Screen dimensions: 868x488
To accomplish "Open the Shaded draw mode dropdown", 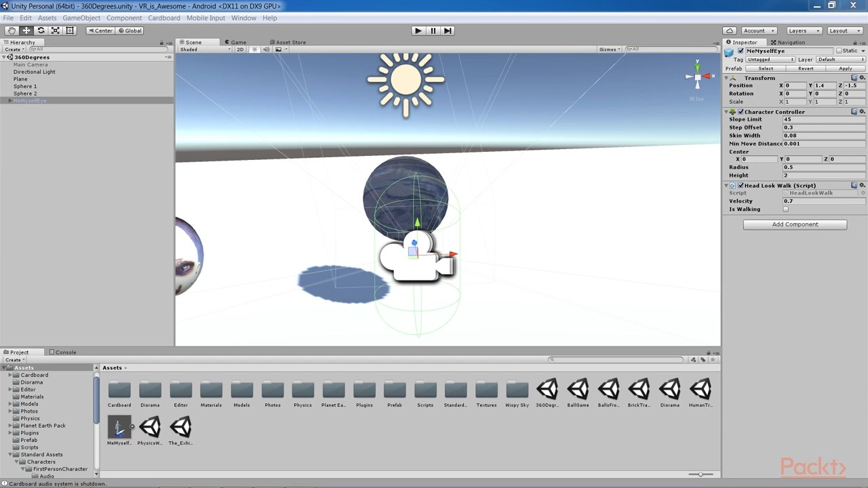I will (x=205, y=49).
